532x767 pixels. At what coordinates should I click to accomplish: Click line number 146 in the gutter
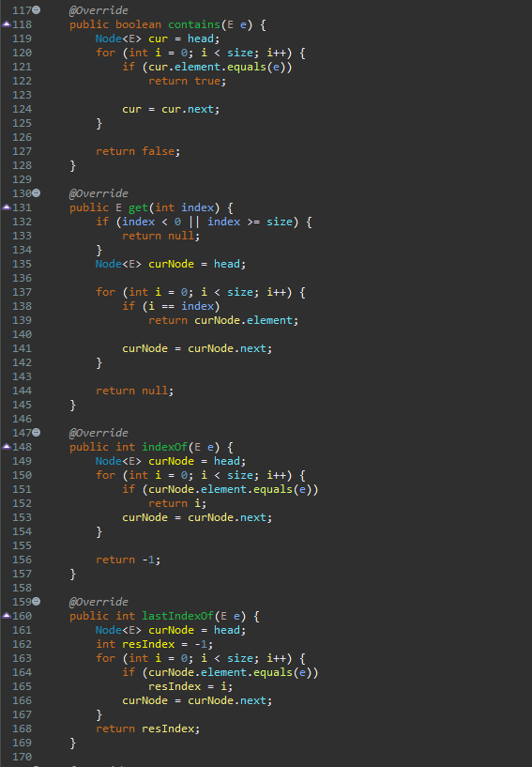[x=22, y=419]
